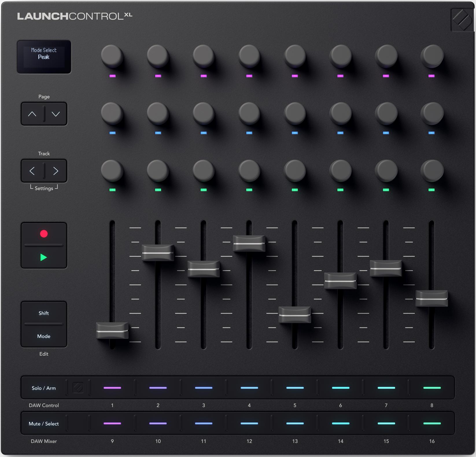Click the Mode Select display showing Peak

click(44, 57)
